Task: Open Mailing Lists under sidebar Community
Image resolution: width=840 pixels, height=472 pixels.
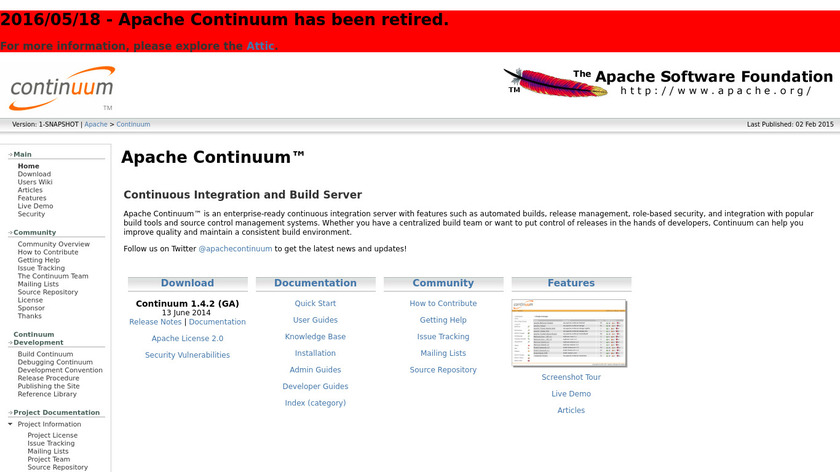Action: point(38,284)
